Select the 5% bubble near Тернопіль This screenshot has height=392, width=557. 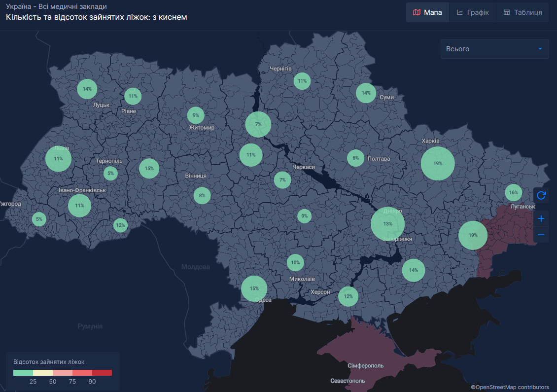coord(110,174)
